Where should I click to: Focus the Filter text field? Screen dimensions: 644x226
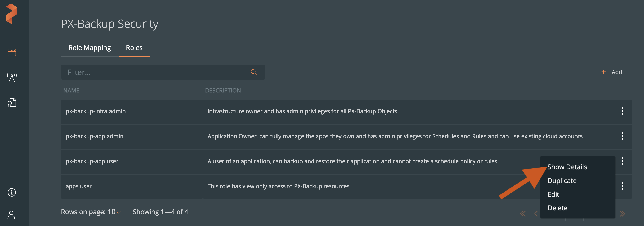155,72
